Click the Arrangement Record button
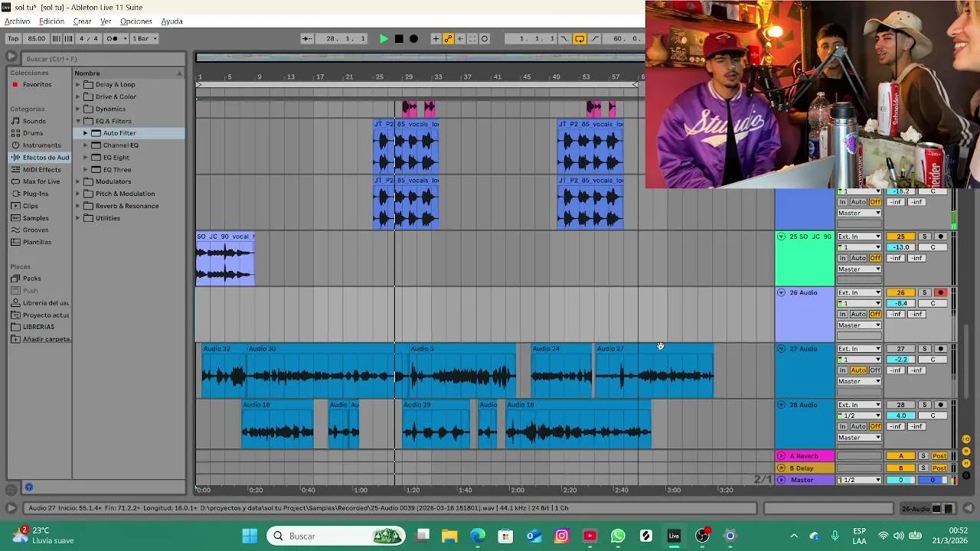The image size is (980, 551). pyautogui.click(x=413, y=38)
